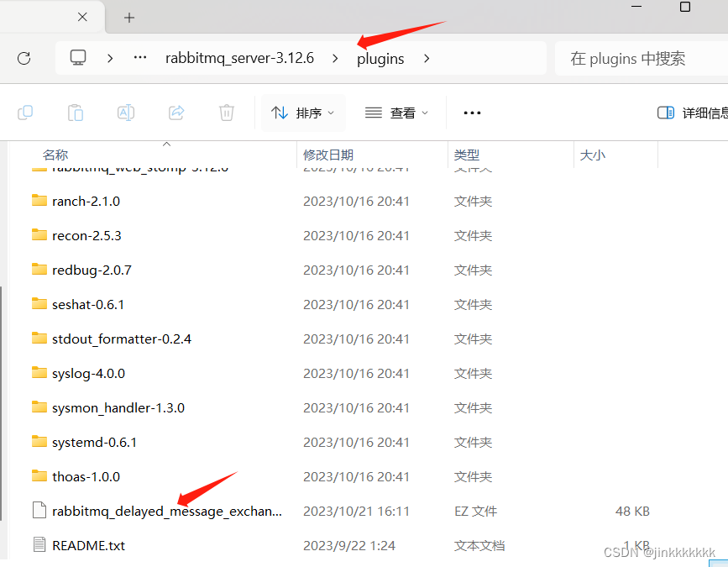Open the Sort dropdown
This screenshot has width=728, height=567.
303,113
